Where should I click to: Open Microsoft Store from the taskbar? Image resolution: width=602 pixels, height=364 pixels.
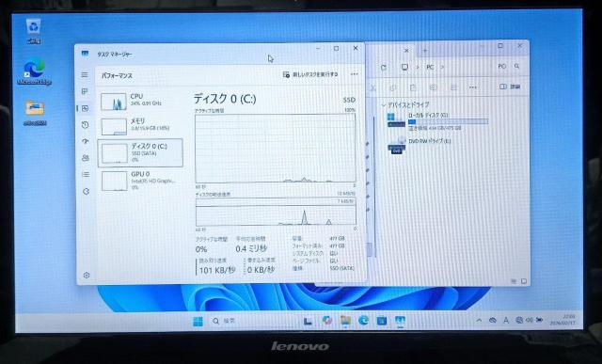point(382,321)
